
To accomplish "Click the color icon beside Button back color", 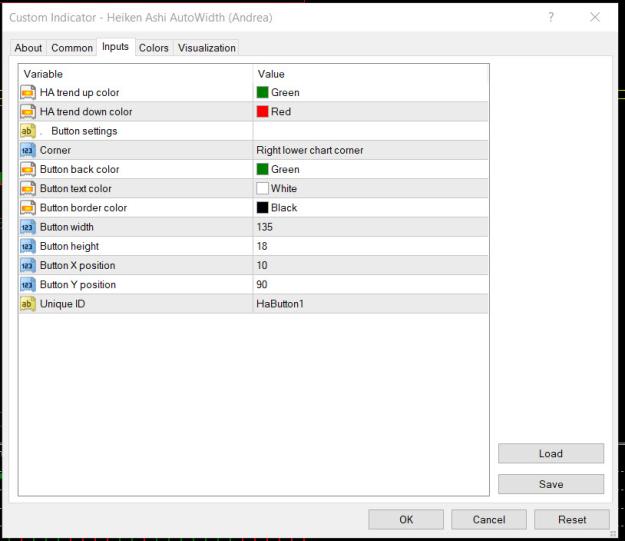I will tap(28, 169).
